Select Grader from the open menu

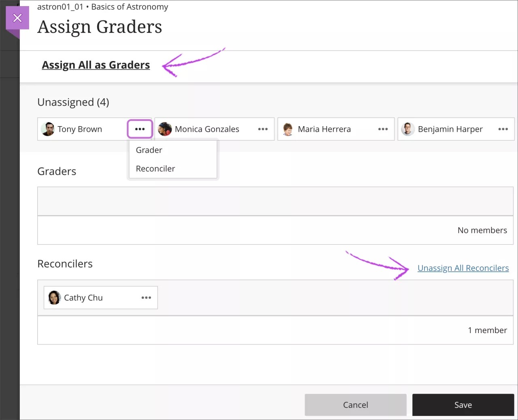149,150
